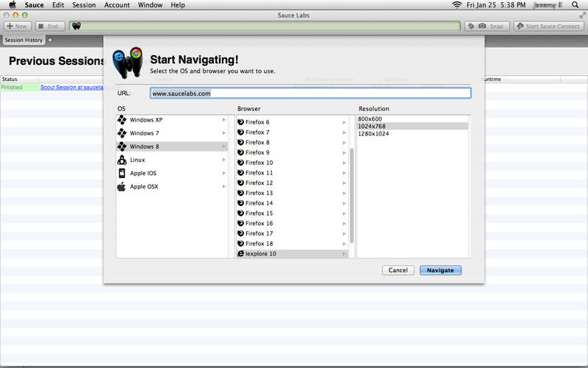588x368 pixels.
Task: Open the Apple menu
Action: click(12, 5)
